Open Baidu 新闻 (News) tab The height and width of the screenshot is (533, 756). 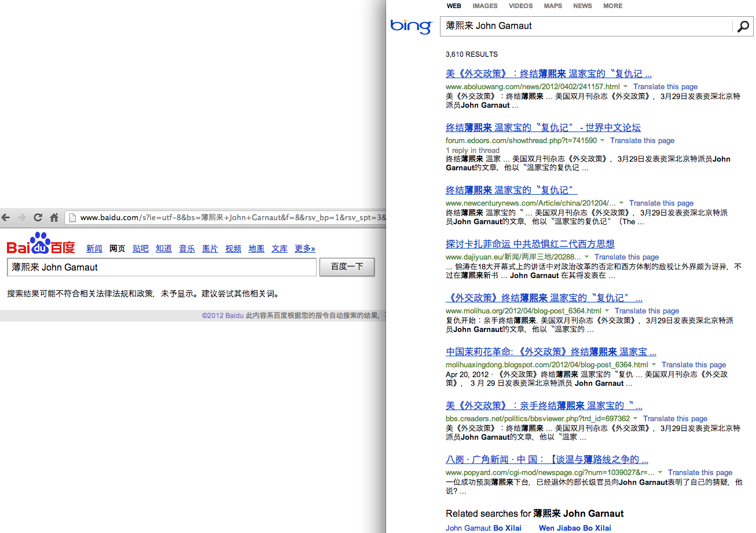[94, 249]
